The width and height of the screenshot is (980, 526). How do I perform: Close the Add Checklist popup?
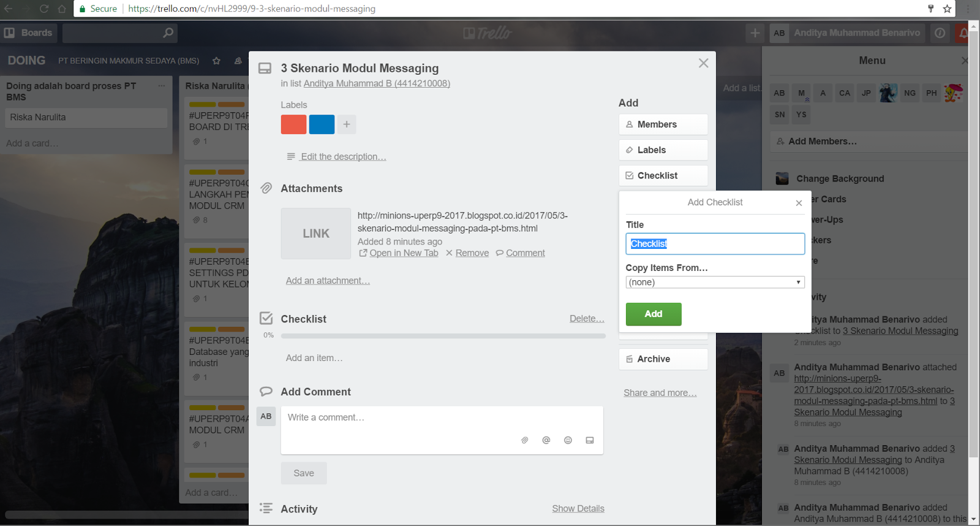799,203
